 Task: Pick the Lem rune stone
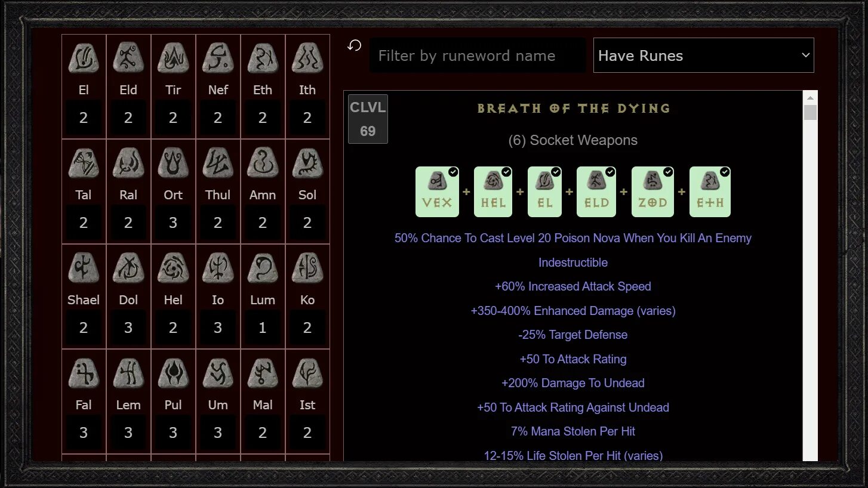pyautogui.click(x=128, y=373)
